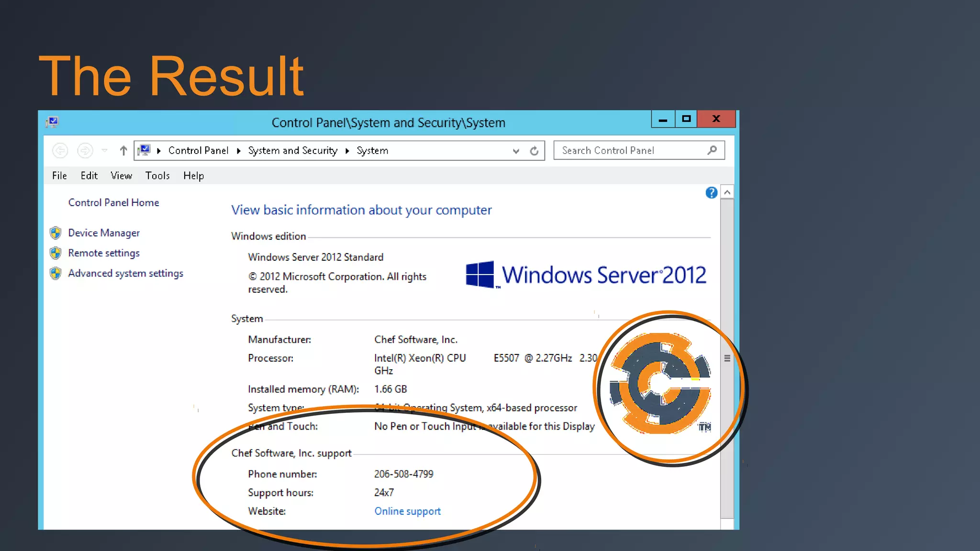Click the Up one level arrow
Viewport: 980px width, 551px height.
(x=123, y=151)
